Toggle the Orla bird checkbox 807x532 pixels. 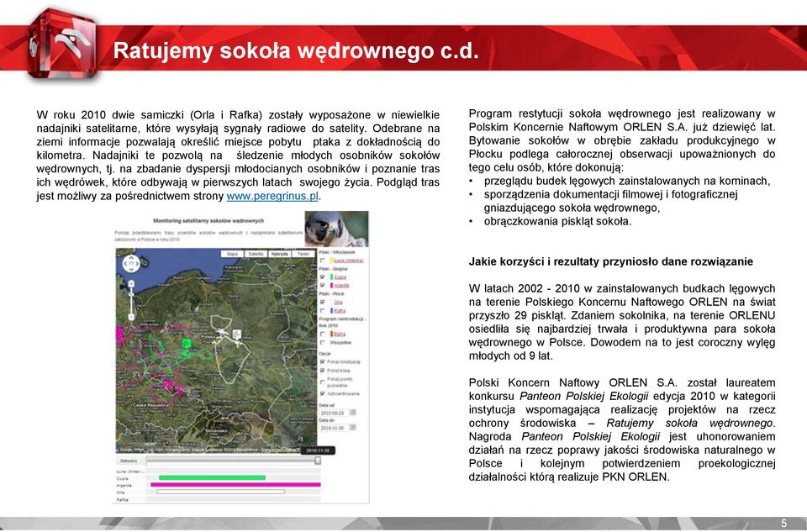(x=322, y=302)
